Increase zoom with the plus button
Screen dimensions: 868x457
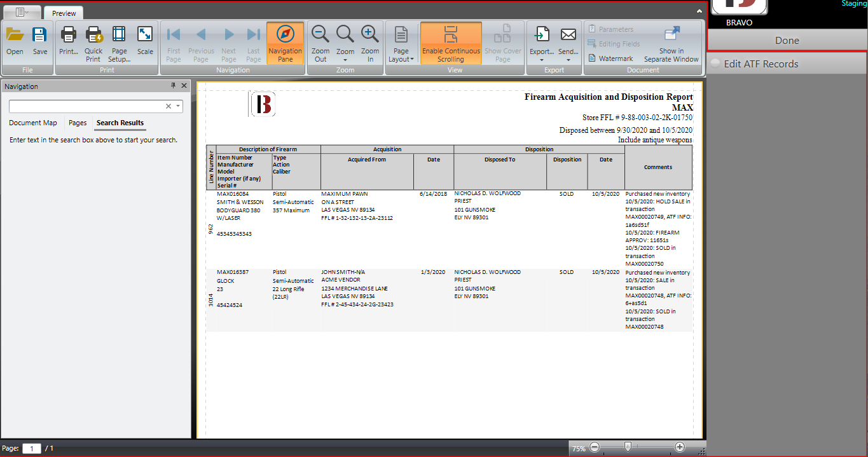(x=680, y=447)
